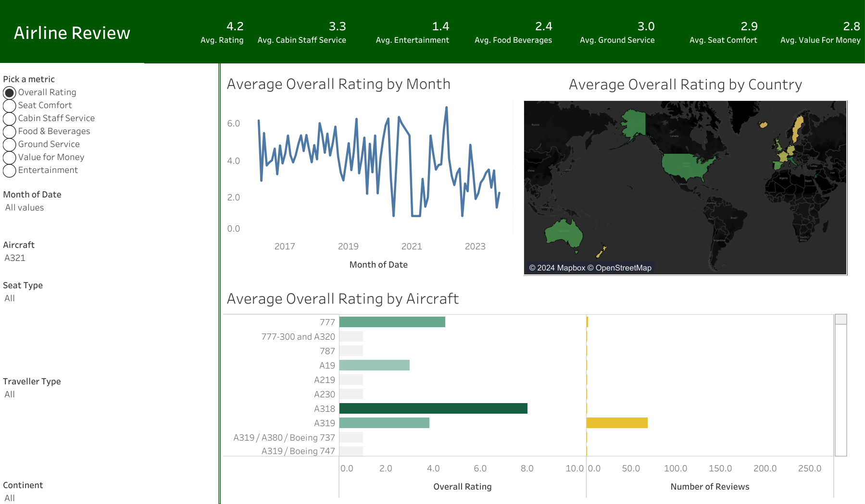Image resolution: width=865 pixels, height=504 pixels.
Task: Open the Seat Type filter
Action: click(x=10, y=298)
